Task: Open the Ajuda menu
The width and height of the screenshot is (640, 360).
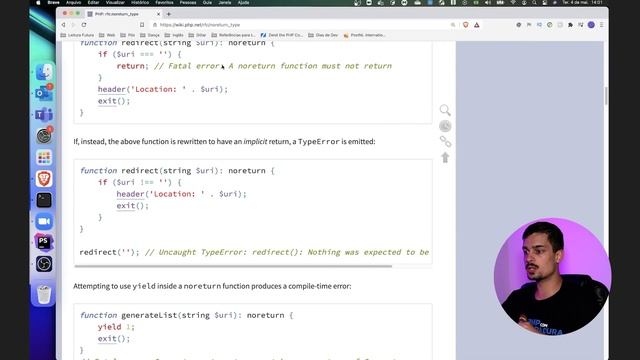Action: (244, 2)
